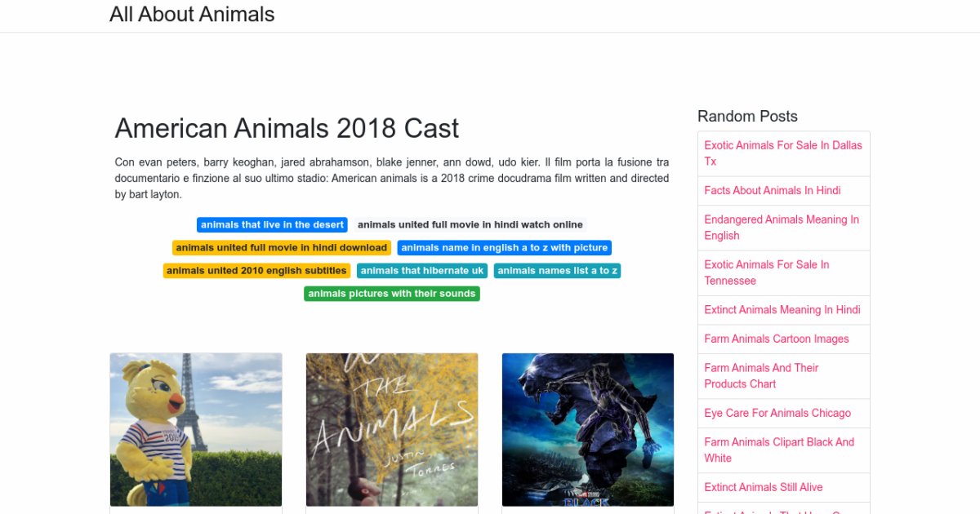Select 'Exotic Animals For Sale In Tennessee'
The height and width of the screenshot is (514, 980).
[x=767, y=273]
